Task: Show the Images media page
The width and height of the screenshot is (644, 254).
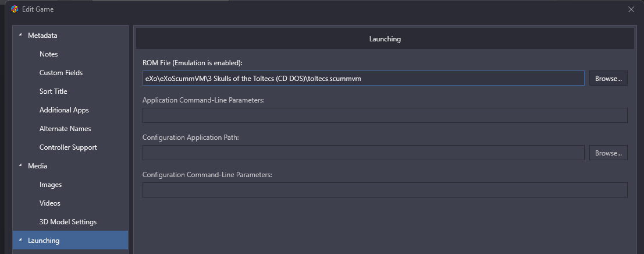Action: tap(51, 185)
